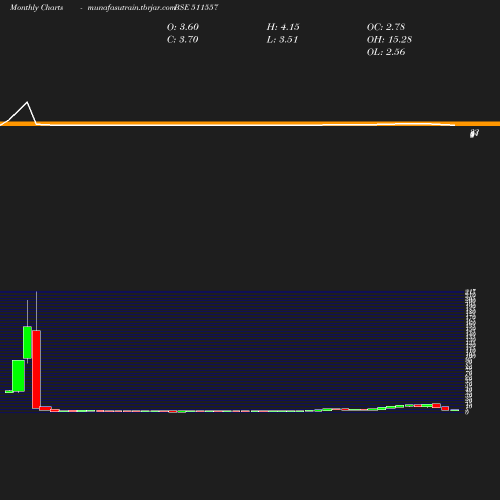Viewport: 500px width, 500px height.
Task: Click the open value "O: 3.60"
Action: pyautogui.click(x=183, y=27)
